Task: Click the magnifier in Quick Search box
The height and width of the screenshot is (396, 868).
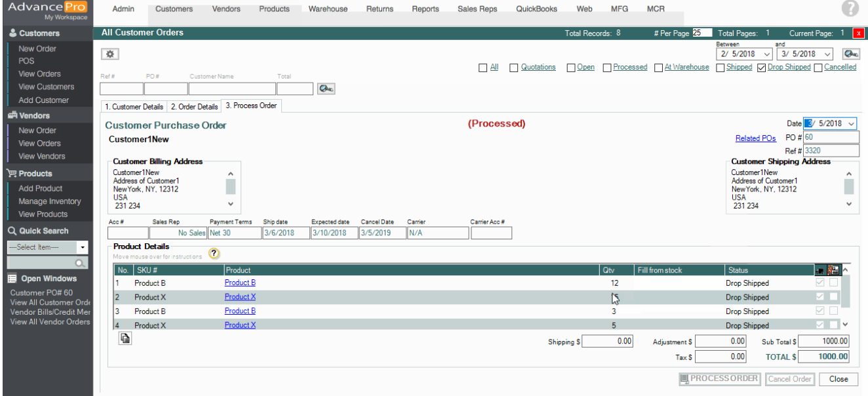Action: click(x=81, y=263)
